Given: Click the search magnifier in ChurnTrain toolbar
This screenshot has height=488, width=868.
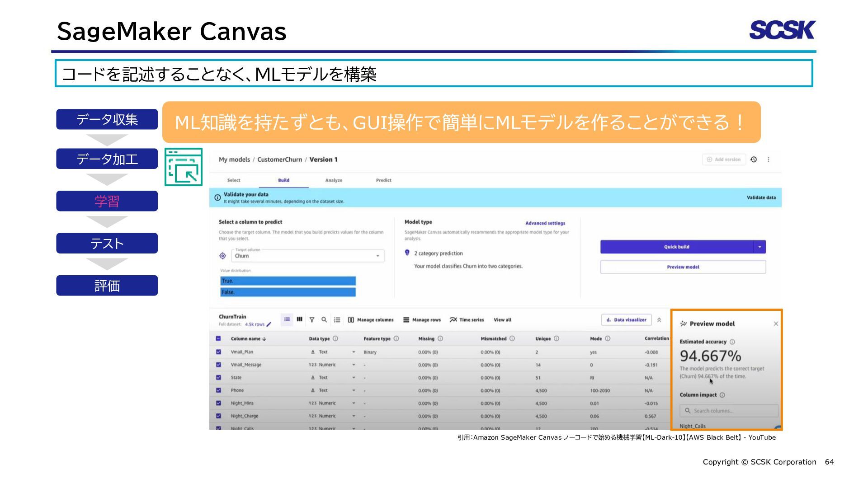Looking at the screenshot, I should [x=324, y=319].
